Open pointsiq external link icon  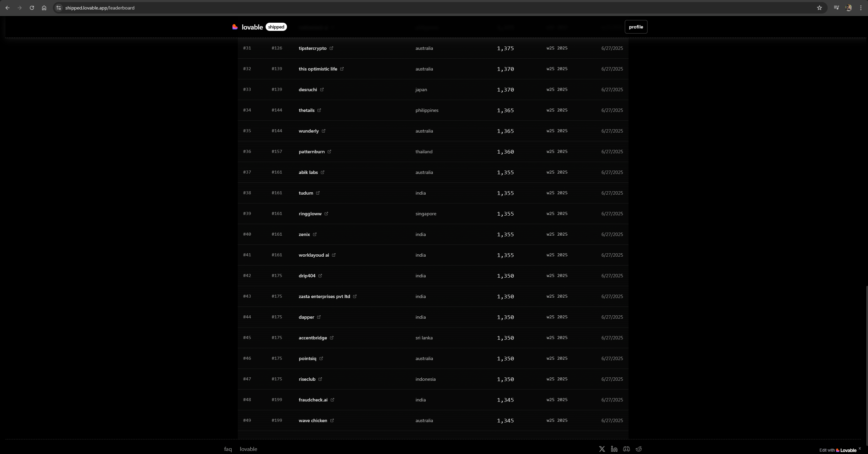pyautogui.click(x=321, y=358)
